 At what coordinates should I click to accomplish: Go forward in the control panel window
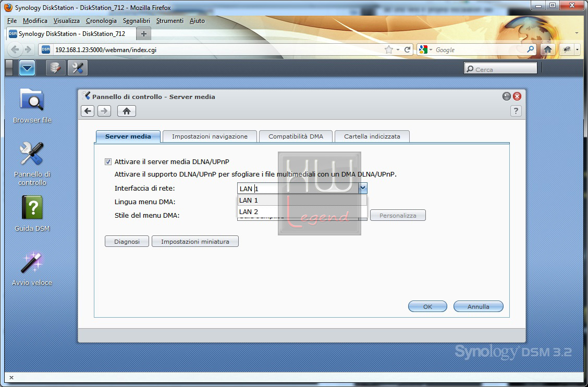click(x=104, y=111)
